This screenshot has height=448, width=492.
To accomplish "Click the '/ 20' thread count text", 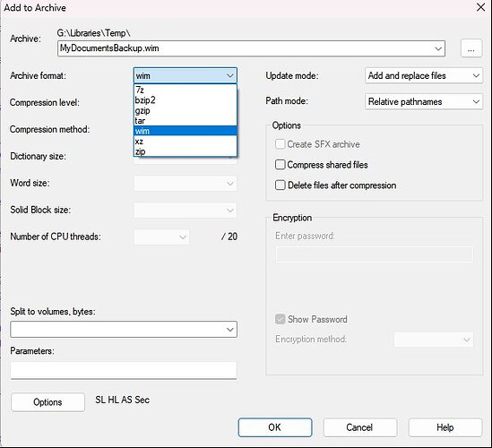I will pyautogui.click(x=229, y=237).
